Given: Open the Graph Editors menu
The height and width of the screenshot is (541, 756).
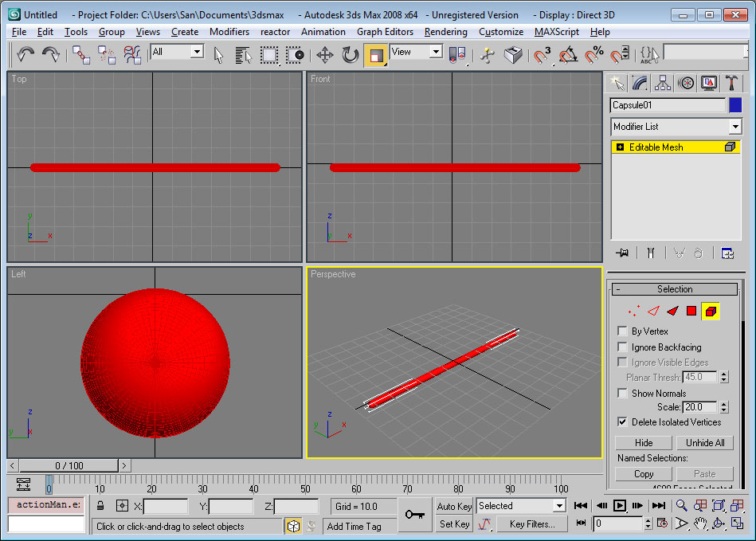Looking at the screenshot, I should click(x=386, y=32).
